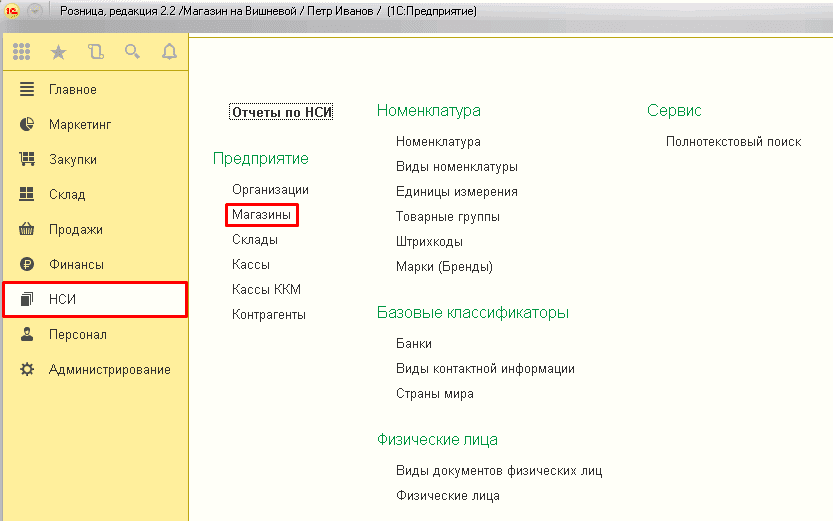The height and width of the screenshot is (521, 833).
Task: Click the 1C application logo icon
Action: (12, 10)
